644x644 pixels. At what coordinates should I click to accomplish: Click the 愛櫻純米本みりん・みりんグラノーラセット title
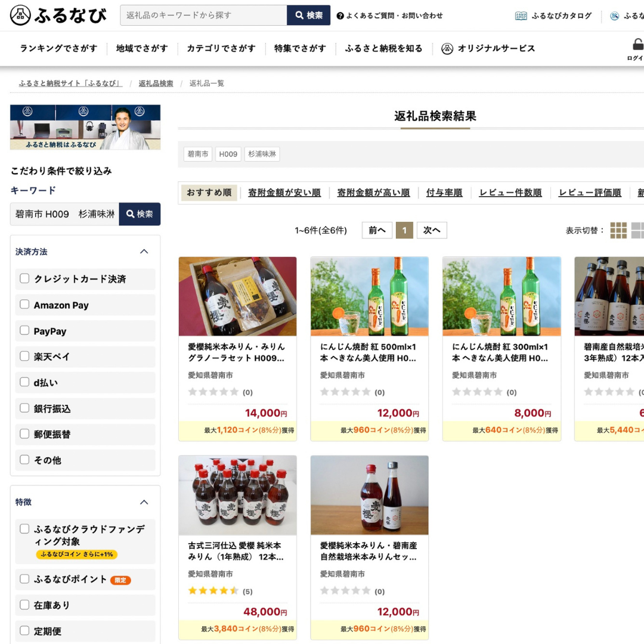[x=236, y=352]
